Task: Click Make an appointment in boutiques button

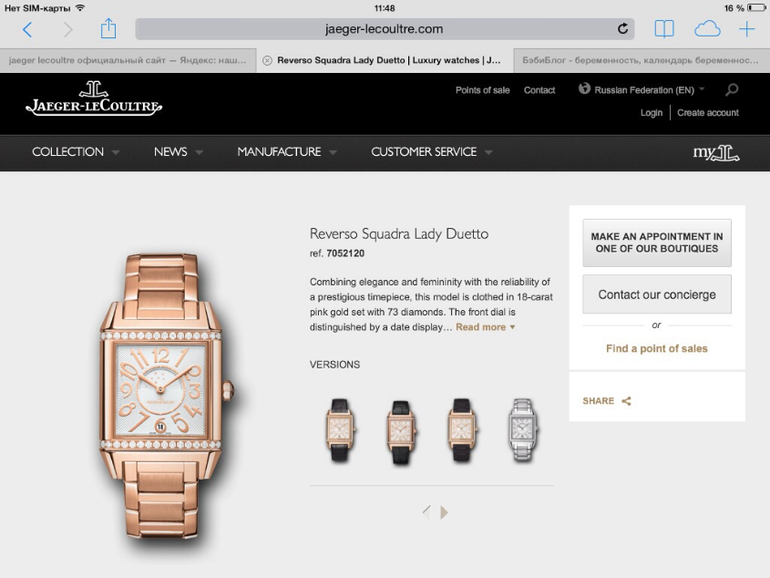Action: coord(657,243)
